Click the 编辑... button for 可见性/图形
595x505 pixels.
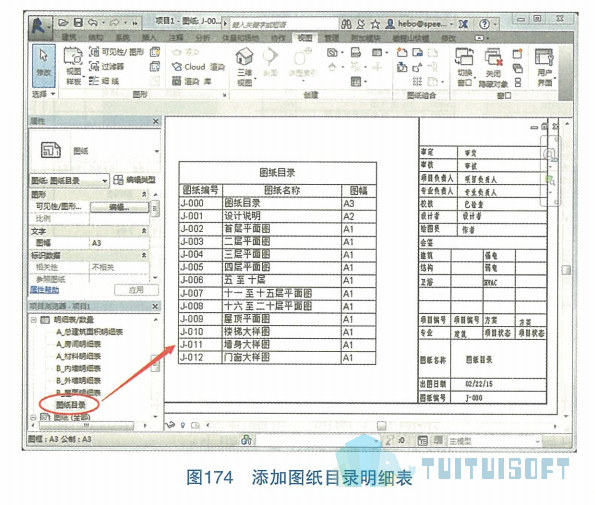point(120,207)
